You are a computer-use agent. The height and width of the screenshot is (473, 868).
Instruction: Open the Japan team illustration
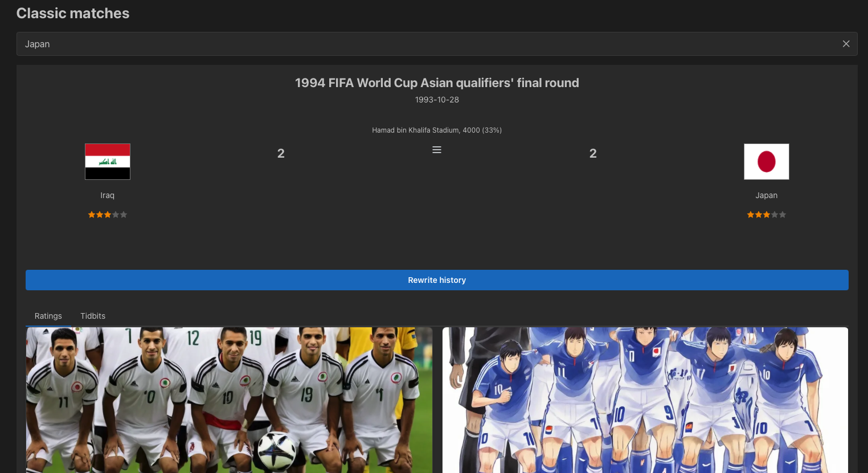click(645, 400)
